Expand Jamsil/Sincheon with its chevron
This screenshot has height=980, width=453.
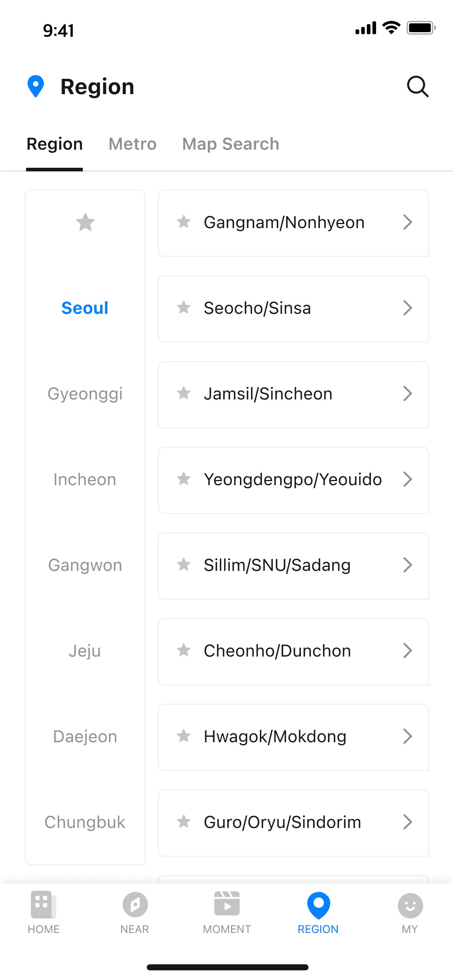[x=408, y=393]
